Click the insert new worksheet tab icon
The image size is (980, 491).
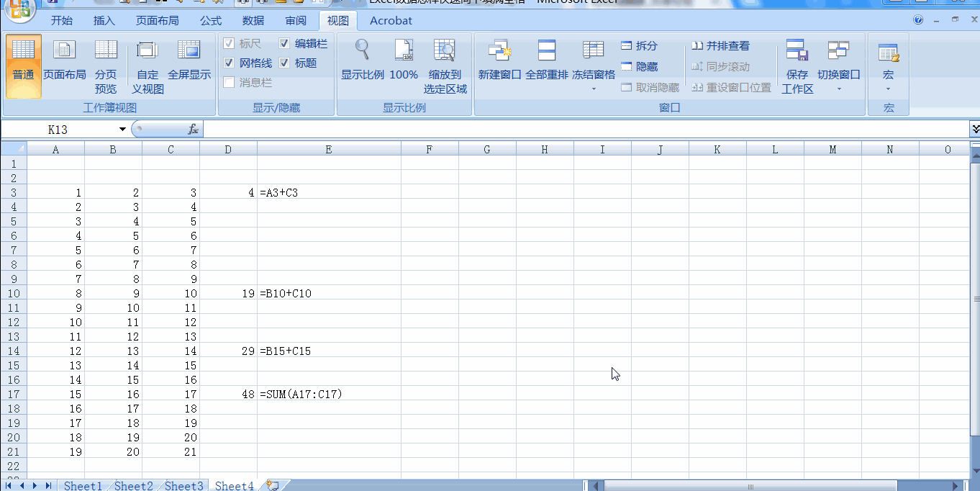coord(272,486)
